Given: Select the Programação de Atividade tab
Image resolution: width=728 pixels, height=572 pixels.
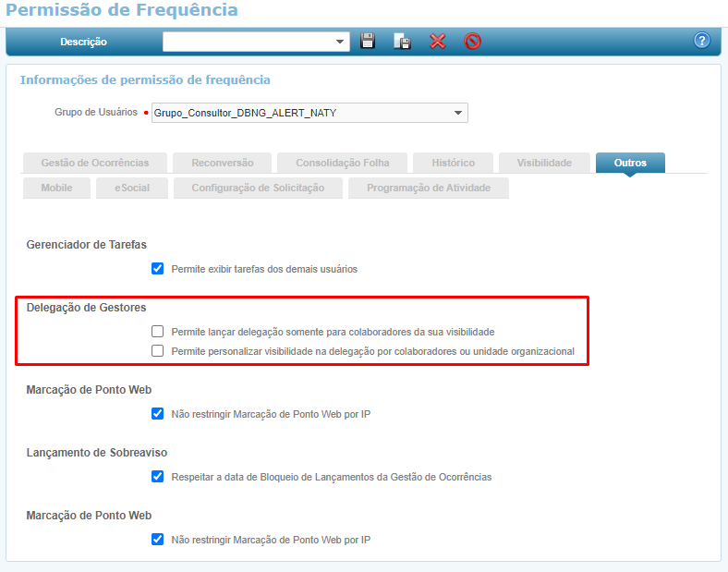Looking at the screenshot, I should click(428, 188).
